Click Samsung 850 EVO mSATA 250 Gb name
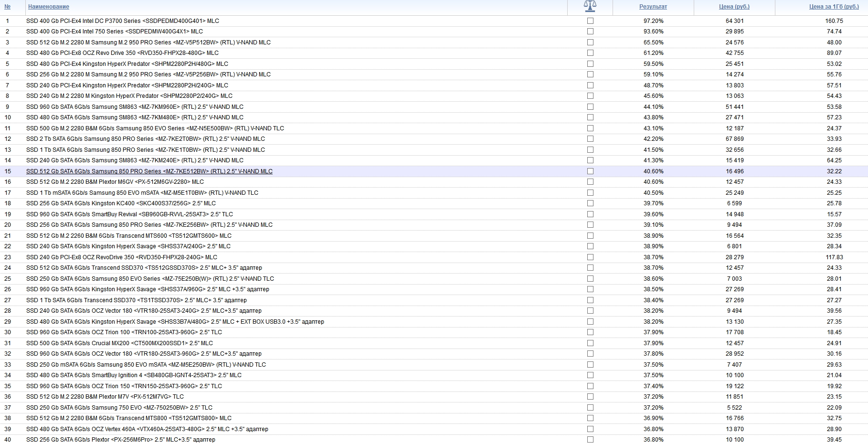This screenshot has height=444, width=868. pos(146,365)
